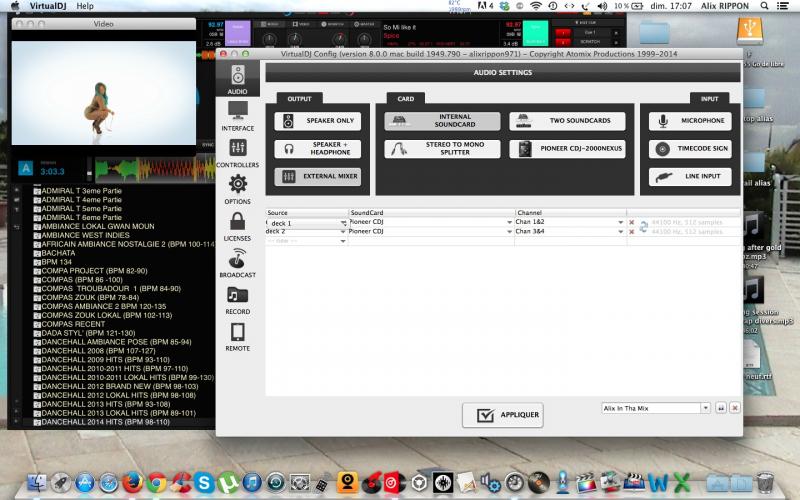This screenshot has width=800, height=500.
Task: Open the Controllers settings section
Action: pyautogui.click(x=237, y=153)
